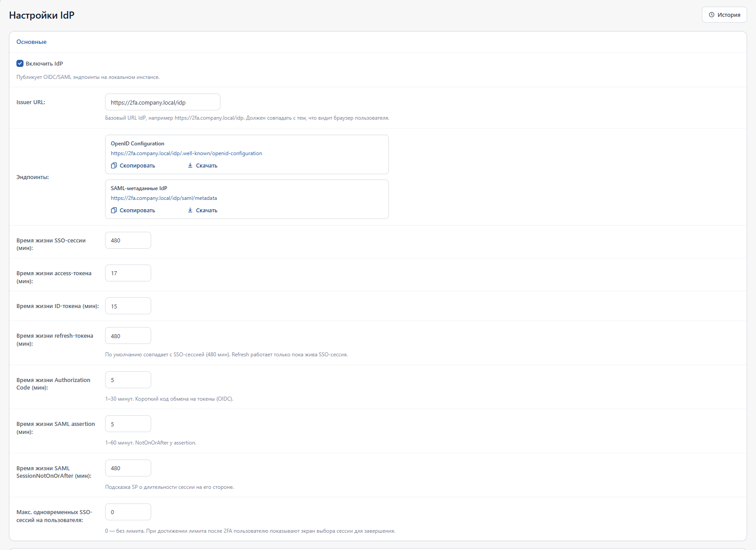Click the Основные section header
The height and width of the screenshot is (550, 756).
click(x=31, y=42)
